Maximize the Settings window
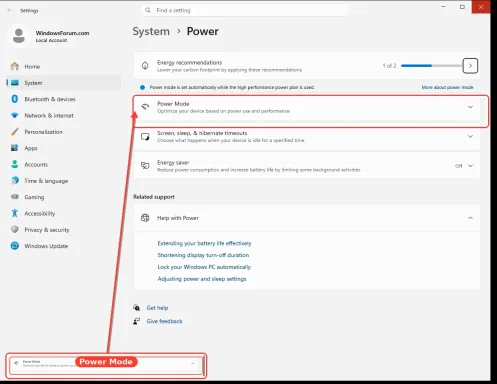Image resolution: width=497 pixels, height=384 pixels. 462,7
